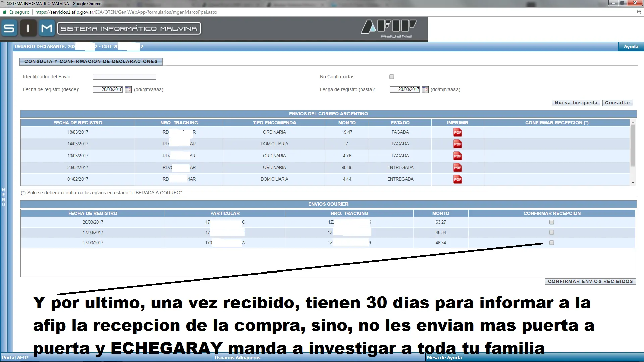The height and width of the screenshot is (362, 644).
Task: Toggle the No Confirmadas checkbox
Action: click(391, 77)
